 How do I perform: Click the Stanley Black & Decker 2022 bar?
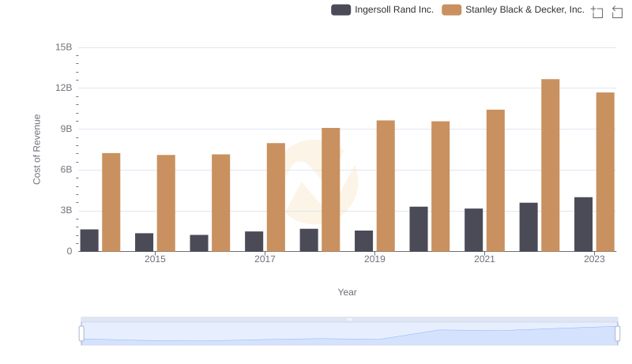tap(550, 165)
